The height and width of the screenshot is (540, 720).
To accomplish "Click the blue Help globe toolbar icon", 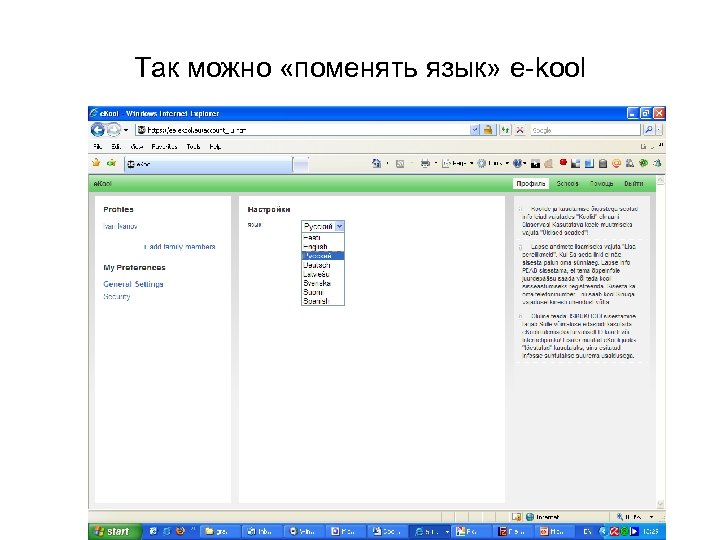I will click(518, 163).
